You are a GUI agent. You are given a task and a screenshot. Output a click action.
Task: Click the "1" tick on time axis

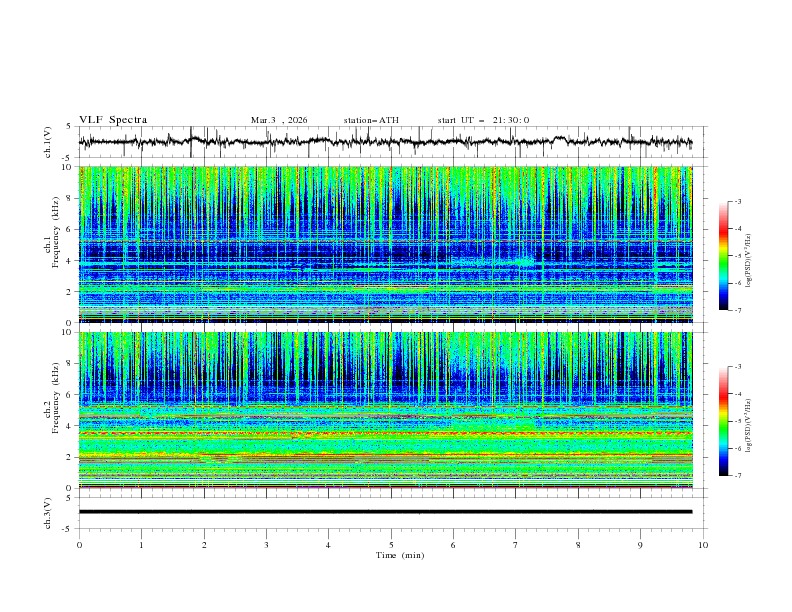[141, 545]
